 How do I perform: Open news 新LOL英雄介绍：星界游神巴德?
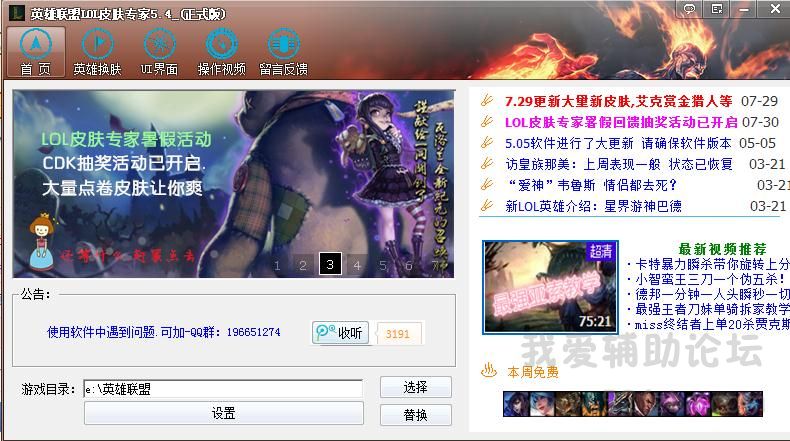click(593, 206)
